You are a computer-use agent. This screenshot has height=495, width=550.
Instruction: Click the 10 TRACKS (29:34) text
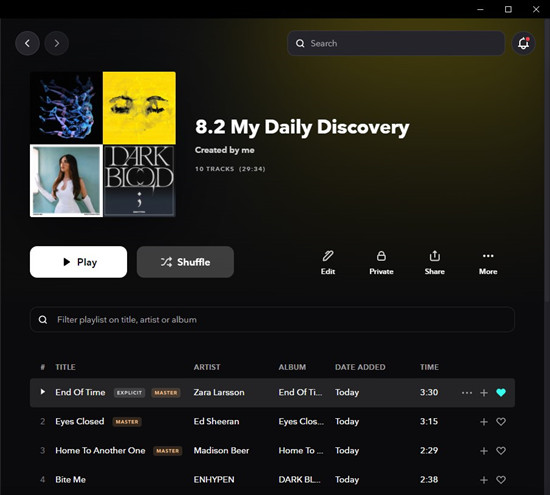230,169
